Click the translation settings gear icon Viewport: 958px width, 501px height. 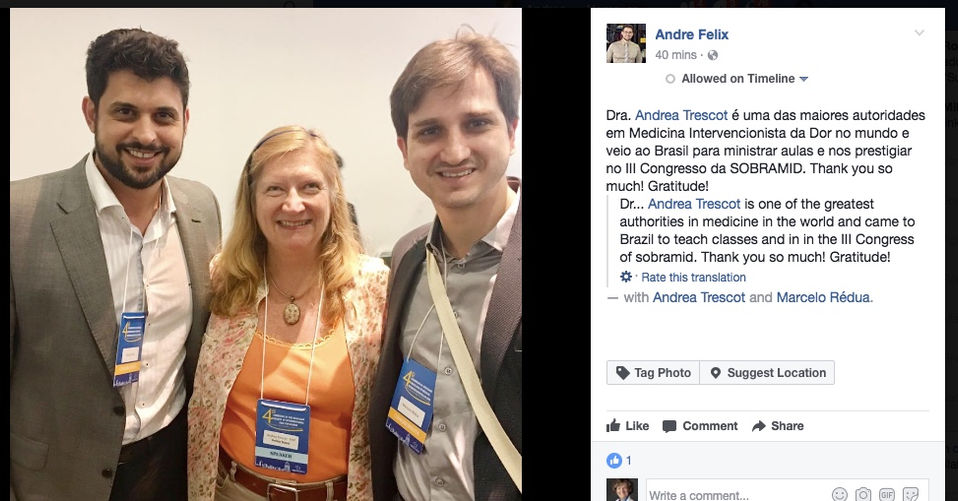tap(626, 277)
